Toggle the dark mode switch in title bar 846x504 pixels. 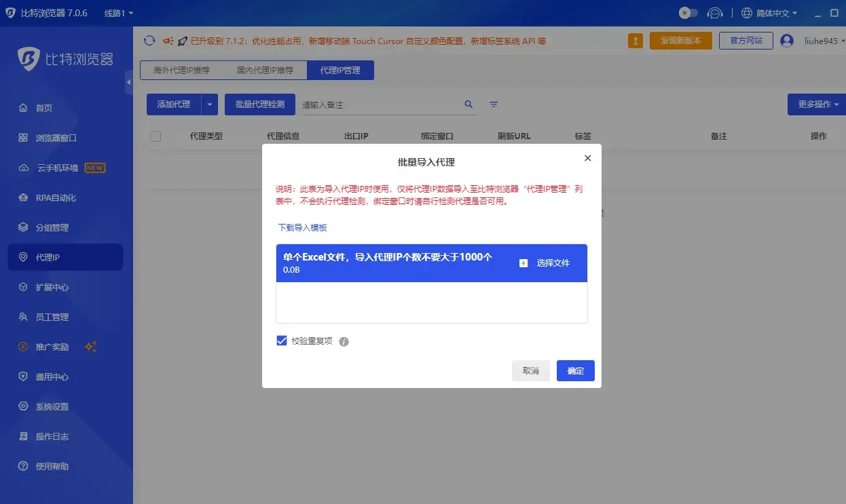coord(687,13)
